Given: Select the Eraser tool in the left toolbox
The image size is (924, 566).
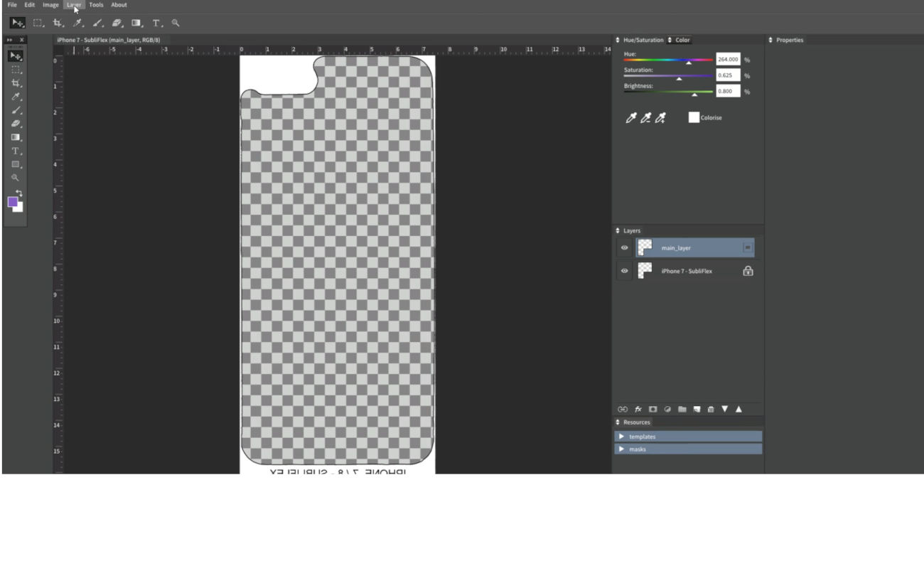Looking at the screenshot, I should [x=16, y=124].
